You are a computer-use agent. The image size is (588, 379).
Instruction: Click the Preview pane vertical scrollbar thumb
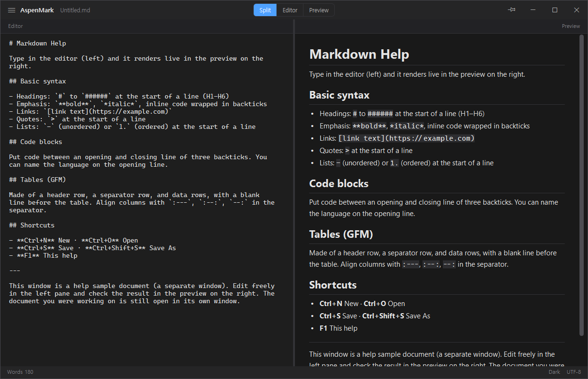coord(582,185)
